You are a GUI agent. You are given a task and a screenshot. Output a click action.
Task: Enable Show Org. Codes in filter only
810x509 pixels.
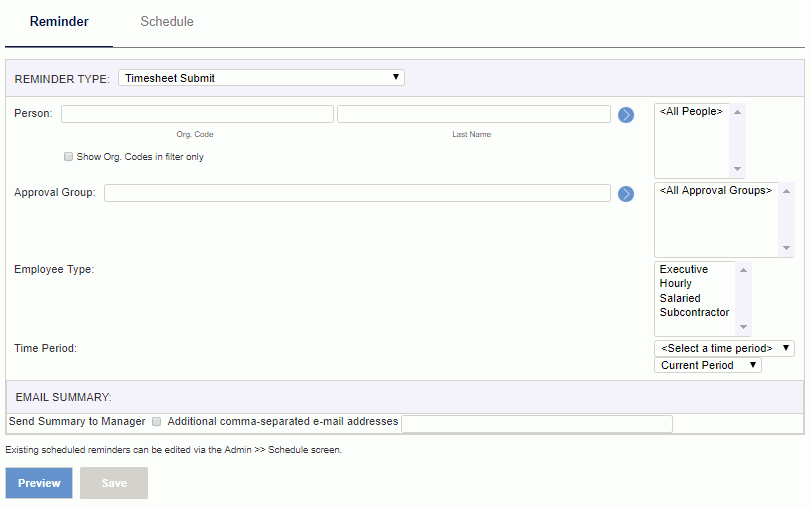pos(68,157)
